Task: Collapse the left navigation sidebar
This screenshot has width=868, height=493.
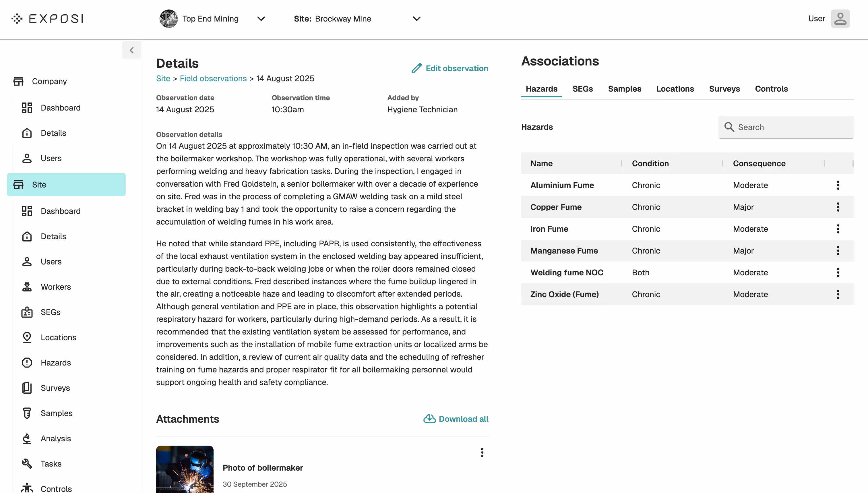Action: pyautogui.click(x=131, y=50)
